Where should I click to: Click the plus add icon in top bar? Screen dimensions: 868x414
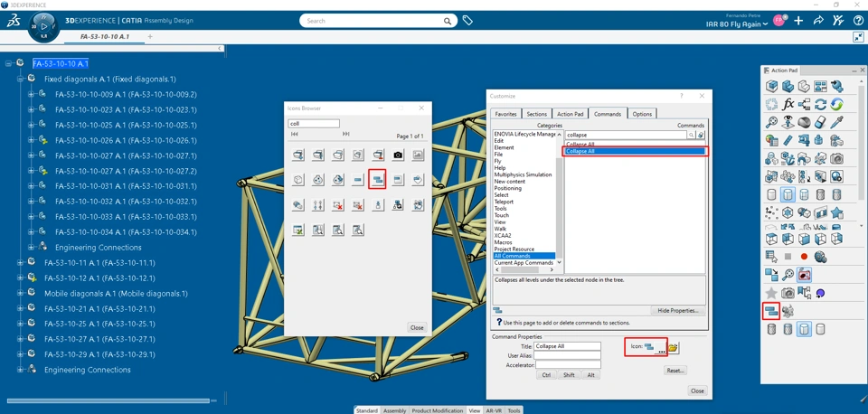point(798,21)
